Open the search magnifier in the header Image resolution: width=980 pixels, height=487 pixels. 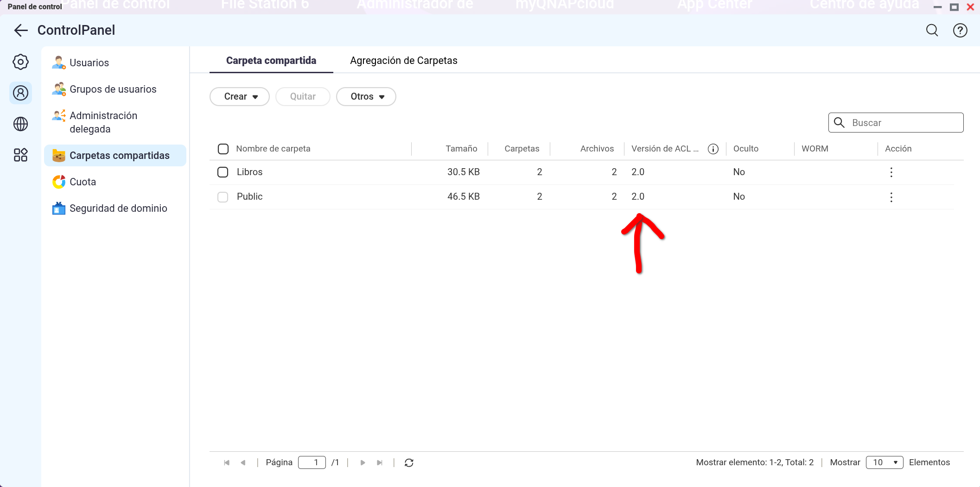[x=932, y=31]
